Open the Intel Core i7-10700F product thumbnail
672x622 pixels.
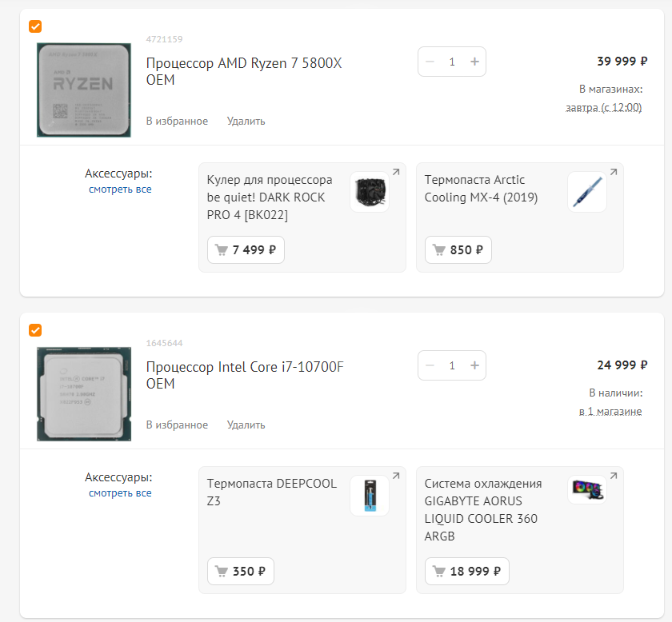click(84, 394)
